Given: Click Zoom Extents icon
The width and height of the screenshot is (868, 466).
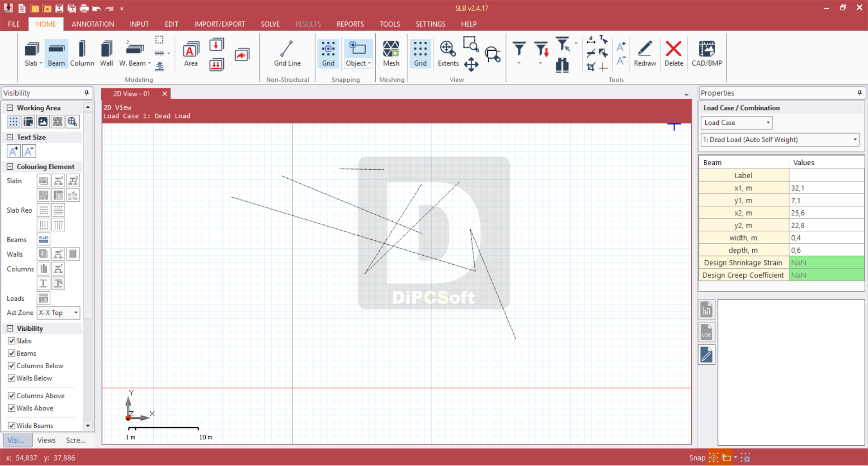Looking at the screenshot, I should click(448, 53).
